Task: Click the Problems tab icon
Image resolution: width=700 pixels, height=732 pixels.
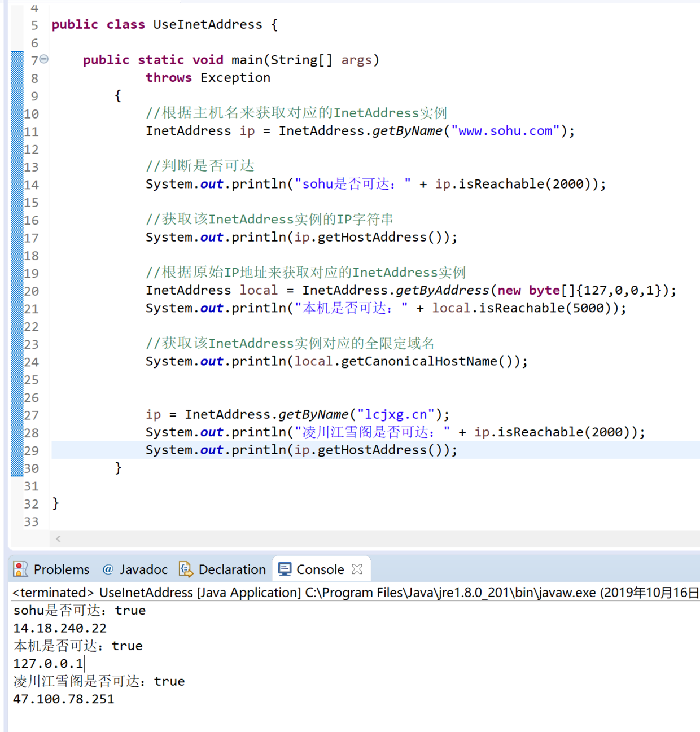Action: tap(20, 569)
